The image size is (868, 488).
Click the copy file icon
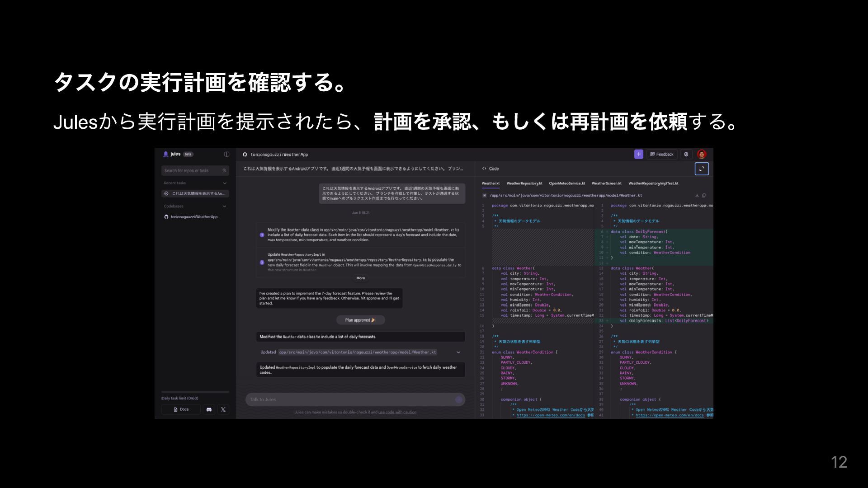(704, 196)
